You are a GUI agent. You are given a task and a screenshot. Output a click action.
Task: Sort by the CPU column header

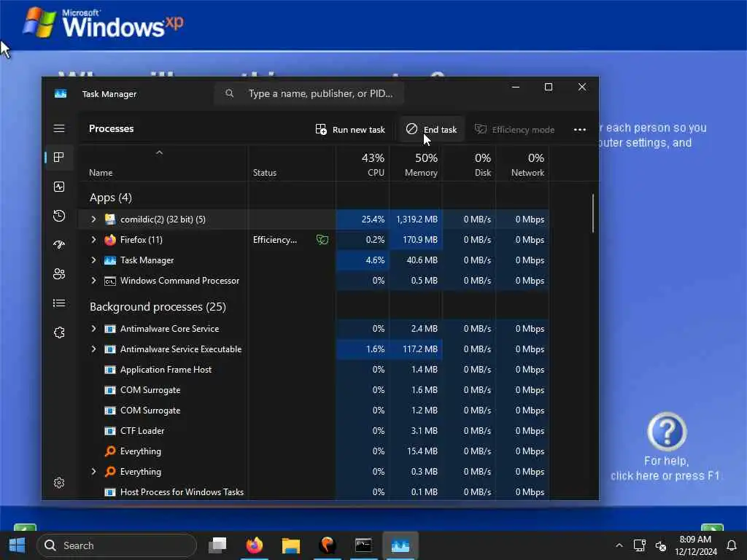pyautogui.click(x=363, y=164)
